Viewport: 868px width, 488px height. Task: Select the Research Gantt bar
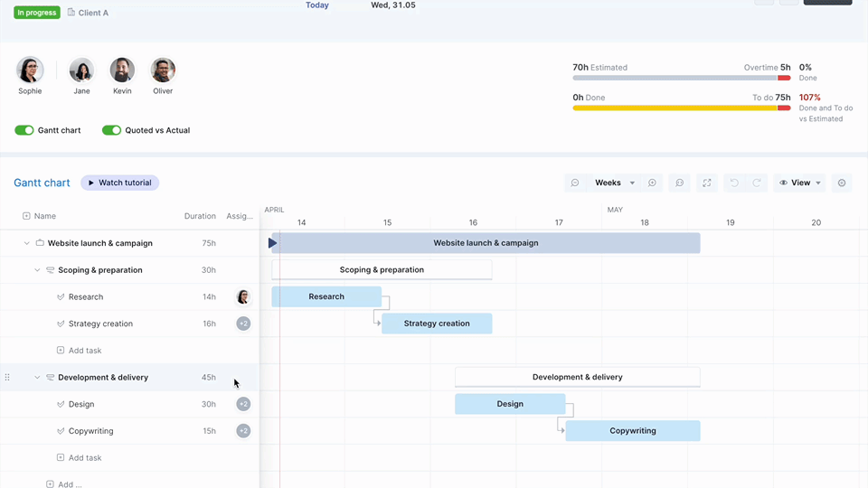point(326,296)
